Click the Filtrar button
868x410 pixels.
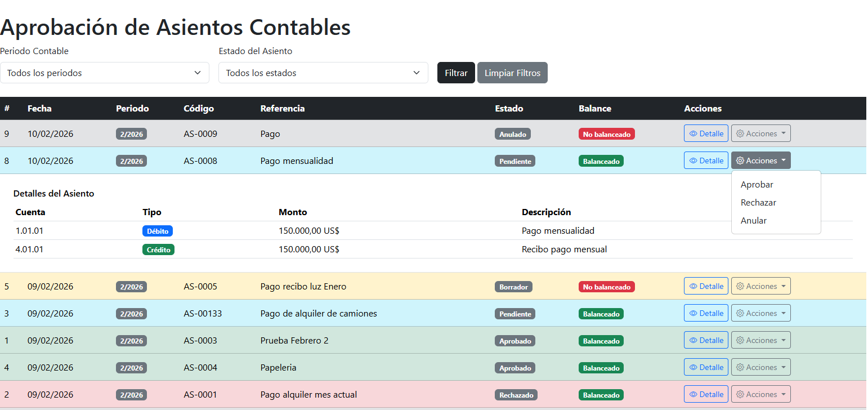[456, 73]
